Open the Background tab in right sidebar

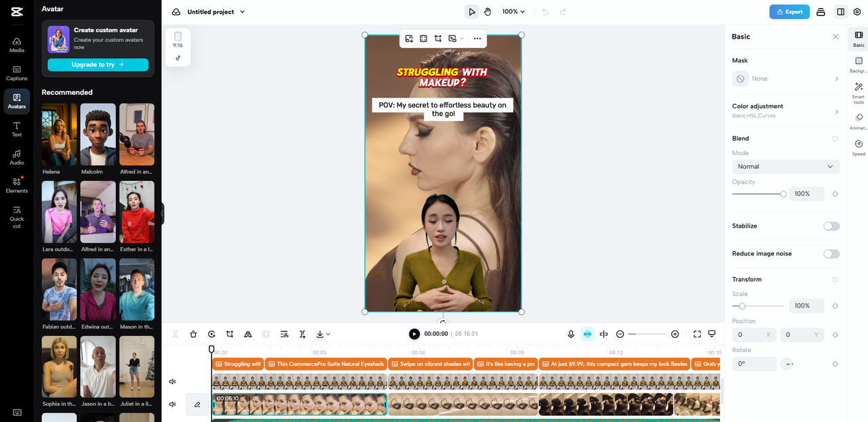[x=859, y=65]
